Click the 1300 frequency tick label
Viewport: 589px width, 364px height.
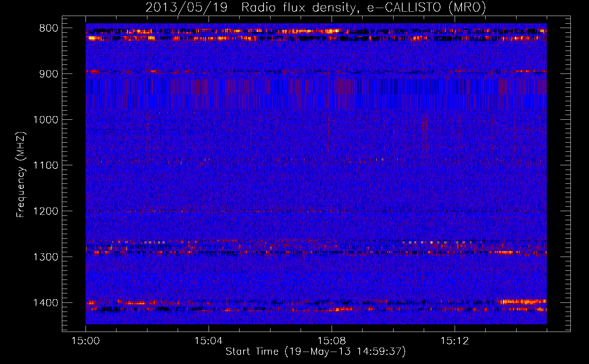(46, 257)
